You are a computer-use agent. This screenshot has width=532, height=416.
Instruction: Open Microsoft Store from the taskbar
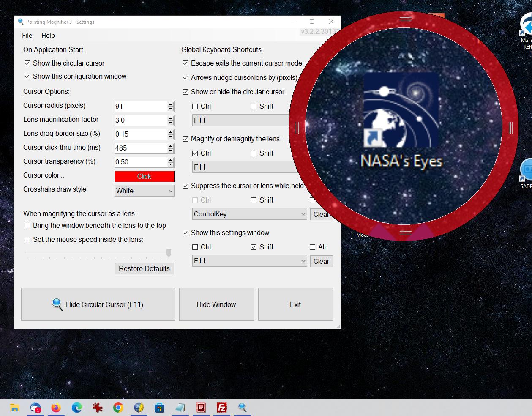[159, 408]
